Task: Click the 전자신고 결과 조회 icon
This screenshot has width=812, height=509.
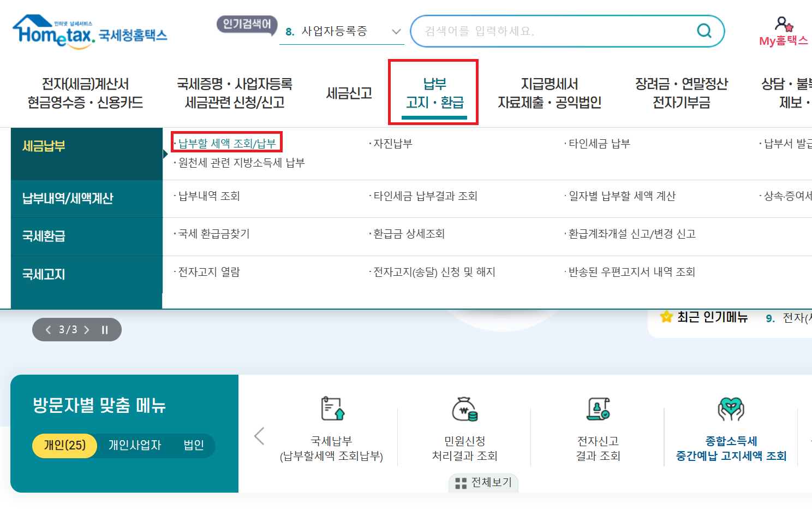Action: [599, 410]
